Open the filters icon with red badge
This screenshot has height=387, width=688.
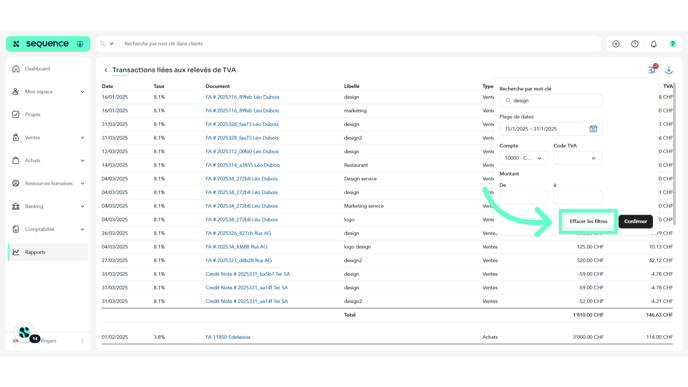pyautogui.click(x=652, y=70)
